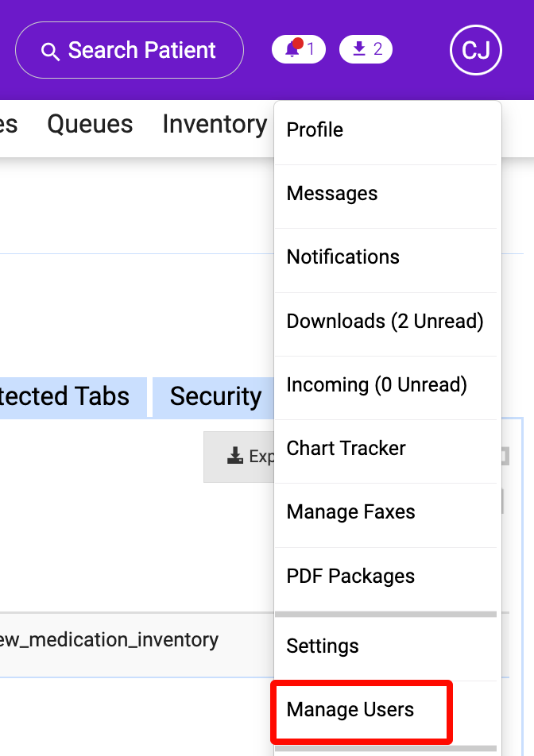
Task: Select Incoming (0 Unread) menu entry
Action: coord(377,385)
